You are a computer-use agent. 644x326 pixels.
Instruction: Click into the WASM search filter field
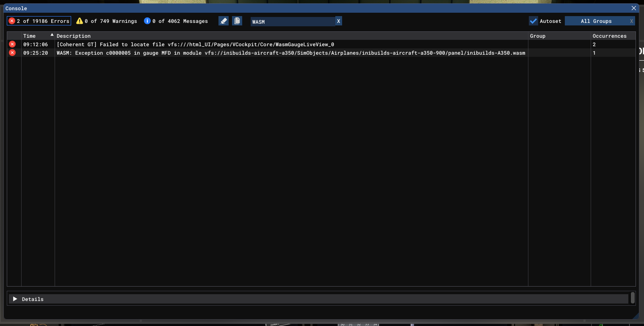pos(292,22)
